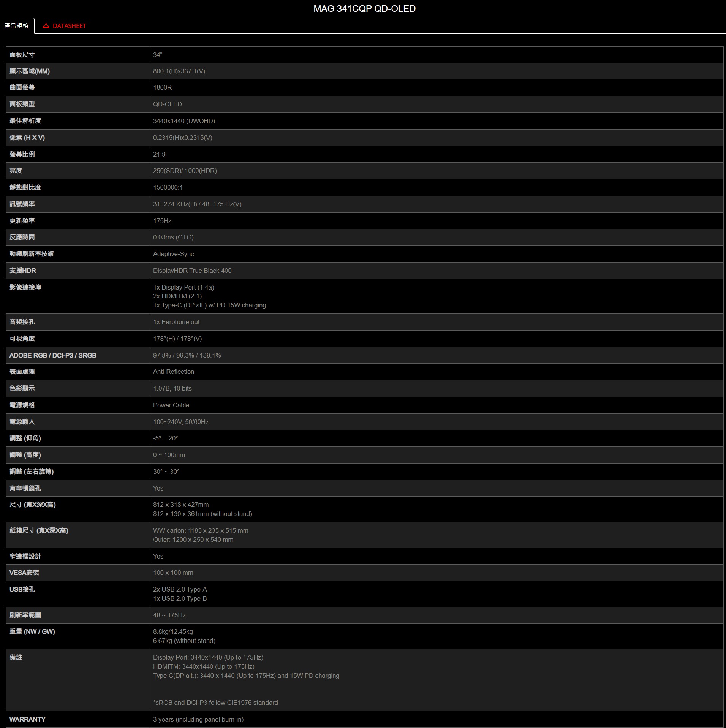Select the WARRANTY row label
This screenshot has height=728, width=726.
pyautogui.click(x=27, y=719)
